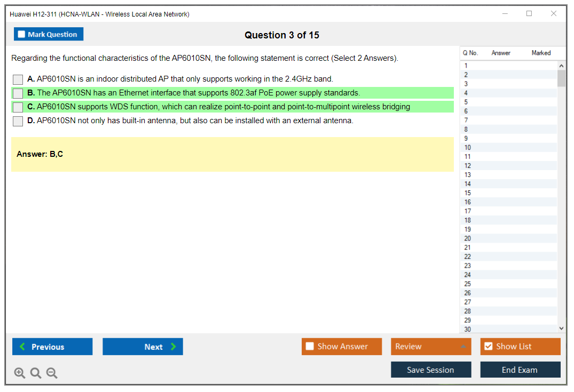Image resolution: width=574 pixels, height=392 pixels.
Task: Tick the checkbox for answer D
Action: click(18, 121)
